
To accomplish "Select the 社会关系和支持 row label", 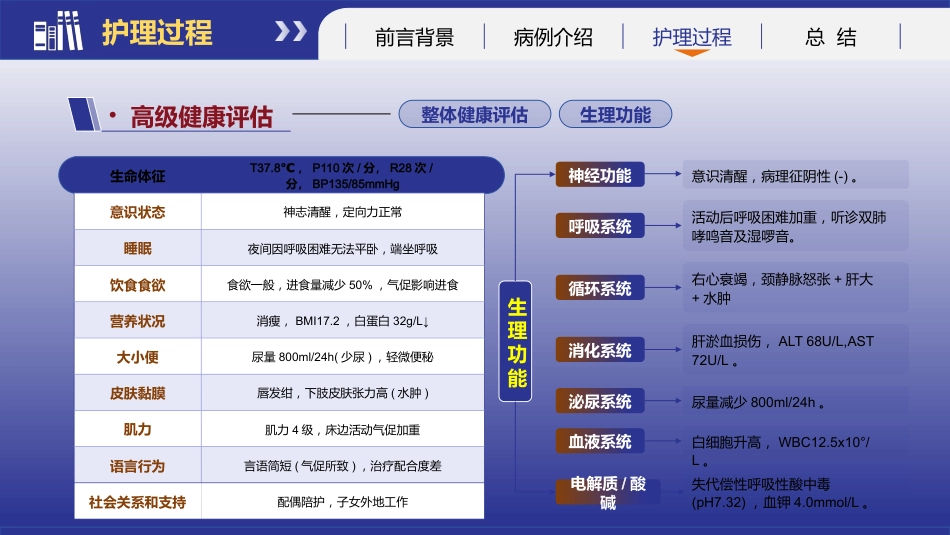I will (x=138, y=502).
